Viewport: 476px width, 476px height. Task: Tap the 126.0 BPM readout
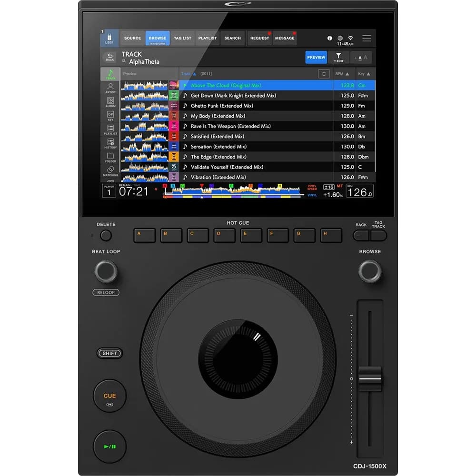click(360, 191)
